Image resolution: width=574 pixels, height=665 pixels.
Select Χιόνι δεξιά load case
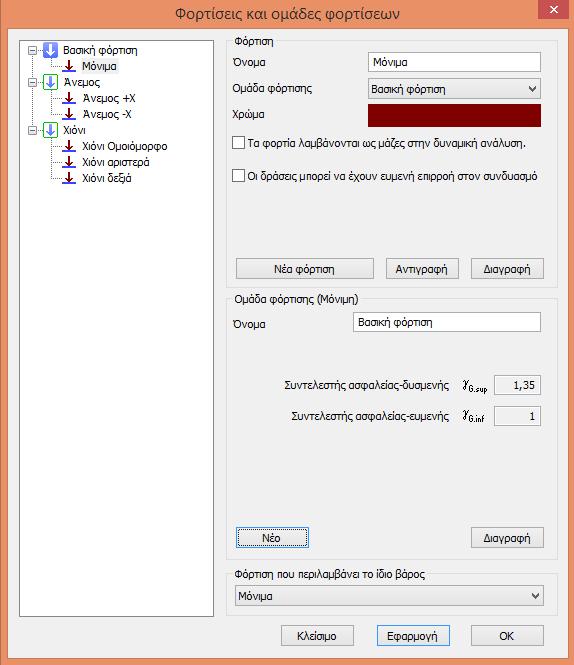point(106,179)
